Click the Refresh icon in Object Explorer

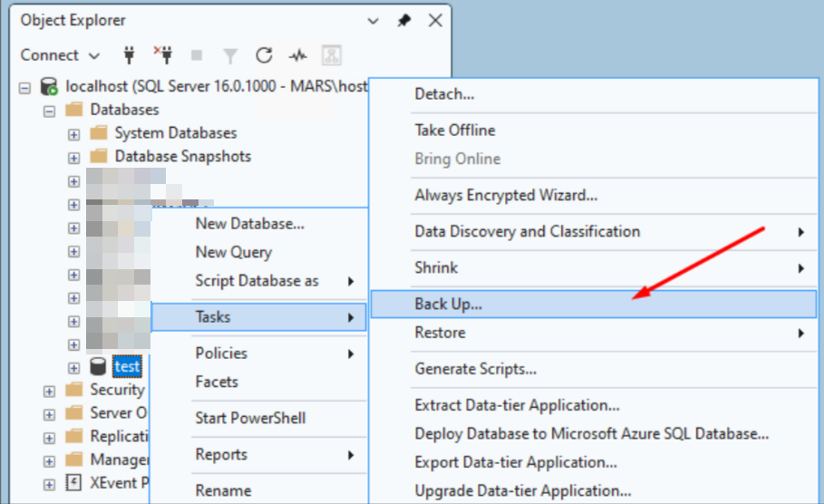coord(264,55)
